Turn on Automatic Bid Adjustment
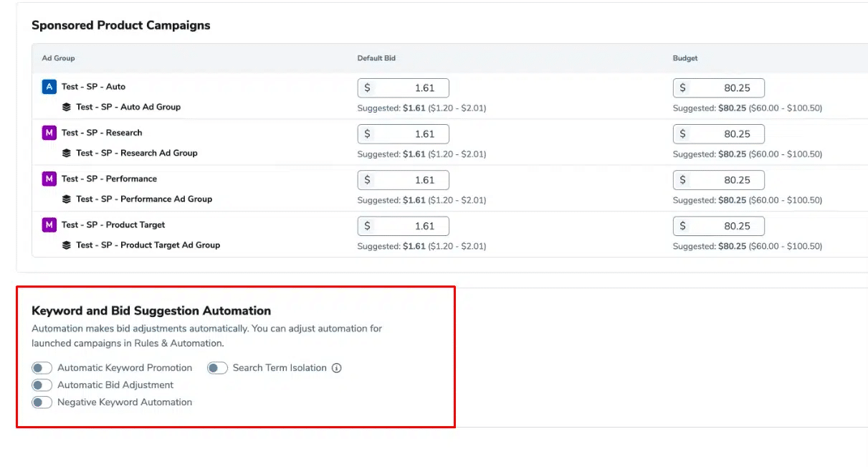This screenshot has height=467, width=868. coord(42,385)
